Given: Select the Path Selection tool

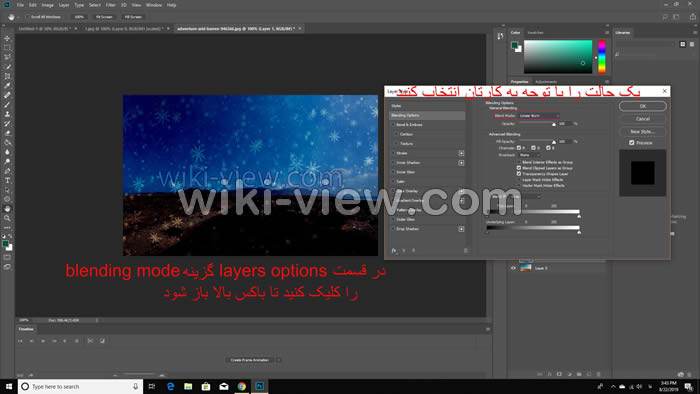Looking at the screenshot, I should point(7,190).
